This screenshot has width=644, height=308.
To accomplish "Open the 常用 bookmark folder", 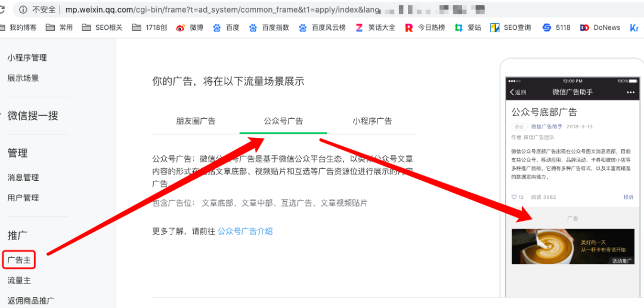I will [x=59, y=28].
